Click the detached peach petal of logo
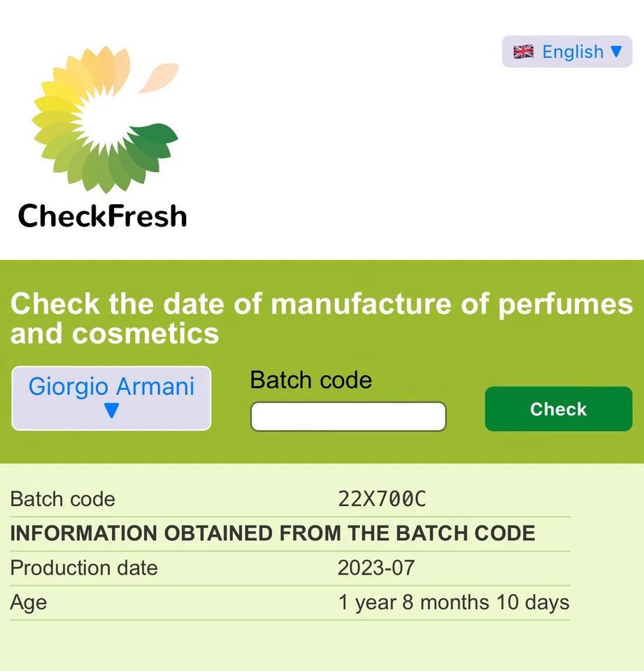This screenshot has width=644, height=671. [x=159, y=78]
